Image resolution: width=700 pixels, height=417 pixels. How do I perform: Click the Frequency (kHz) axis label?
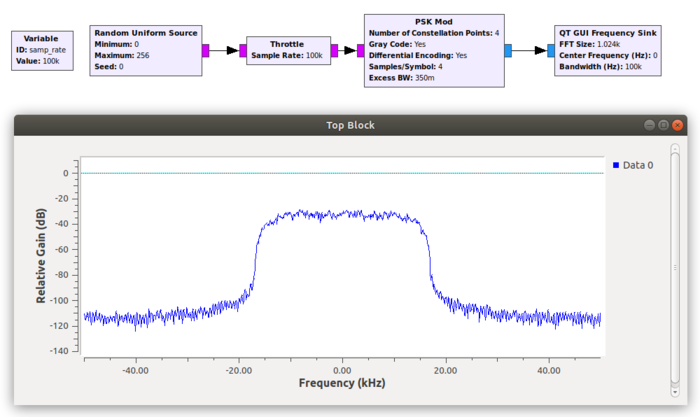pyautogui.click(x=342, y=383)
